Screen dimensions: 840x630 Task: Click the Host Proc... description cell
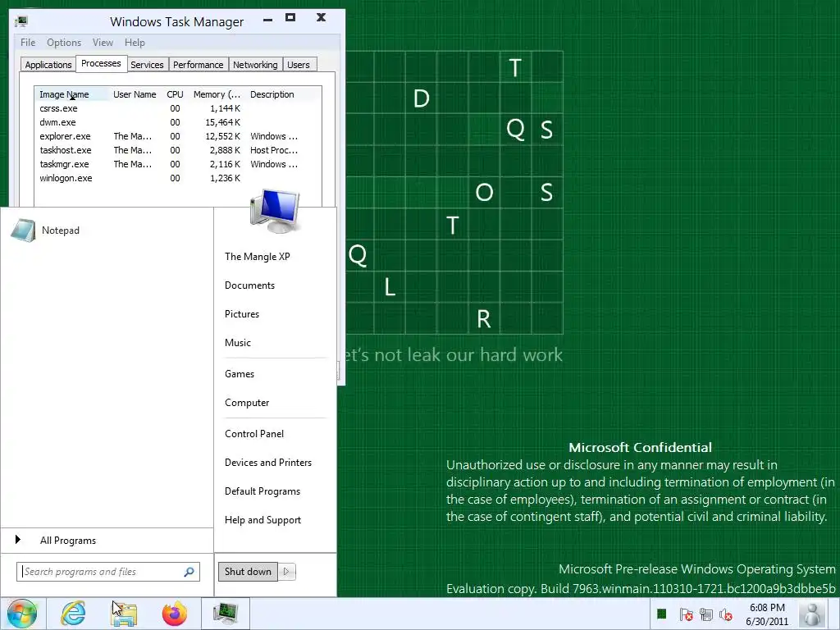point(274,150)
